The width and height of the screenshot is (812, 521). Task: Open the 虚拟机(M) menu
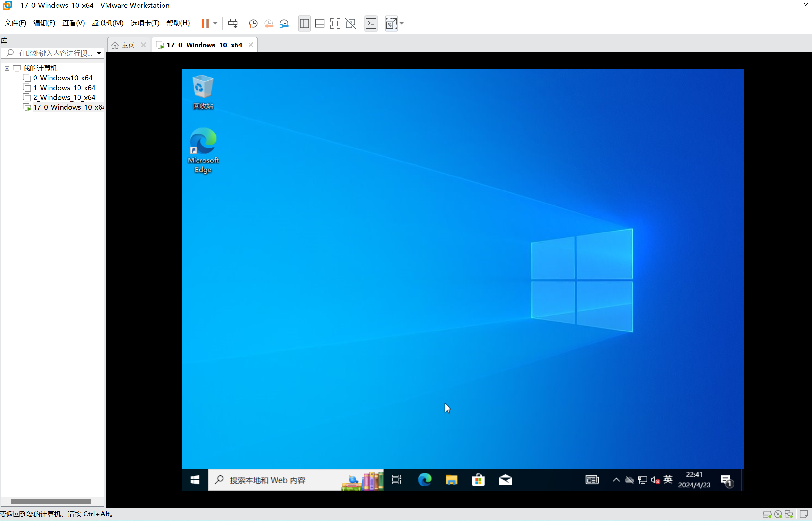click(107, 23)
